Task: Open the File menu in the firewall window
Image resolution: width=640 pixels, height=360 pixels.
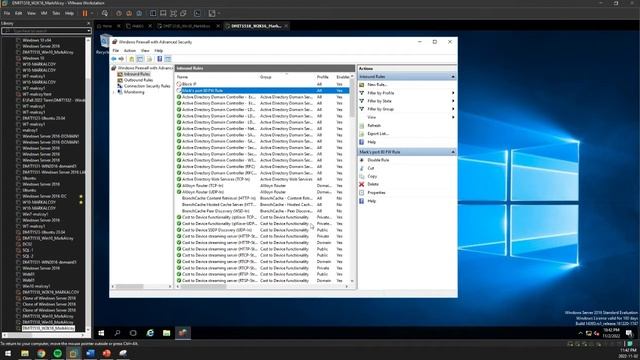Action: (x=116, y=51)
